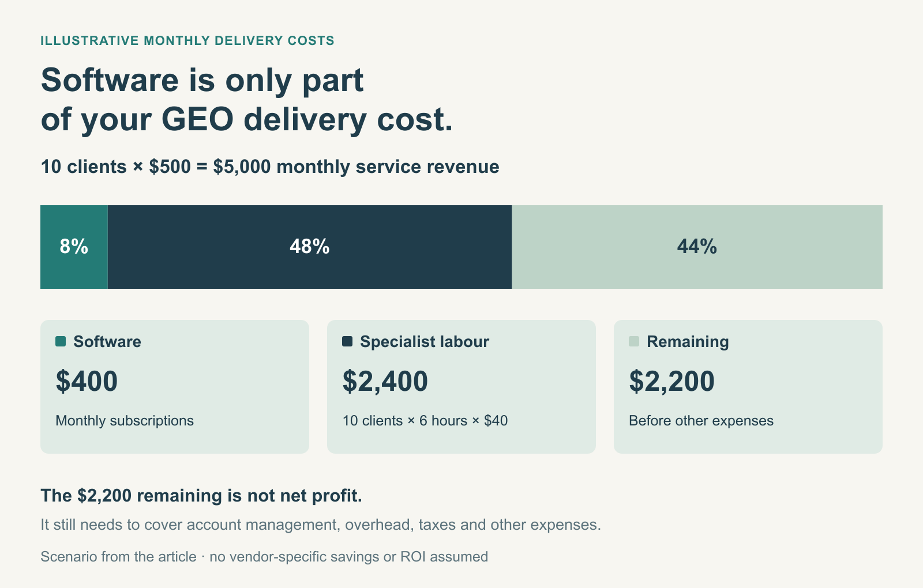Click the "ILLUSTRATIVE MONTHLY DELIVERY COSTS" label

(187, 41)
